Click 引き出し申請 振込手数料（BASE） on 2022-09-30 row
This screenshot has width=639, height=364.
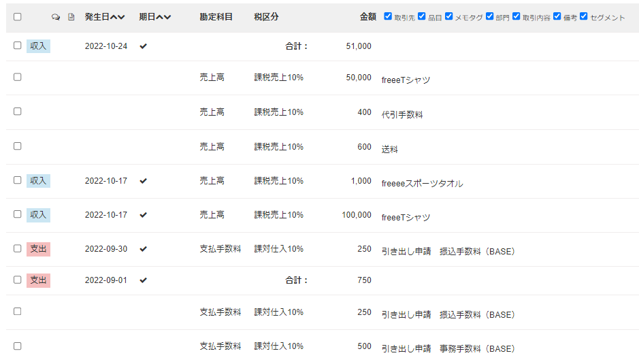click(x=448, y=252)
